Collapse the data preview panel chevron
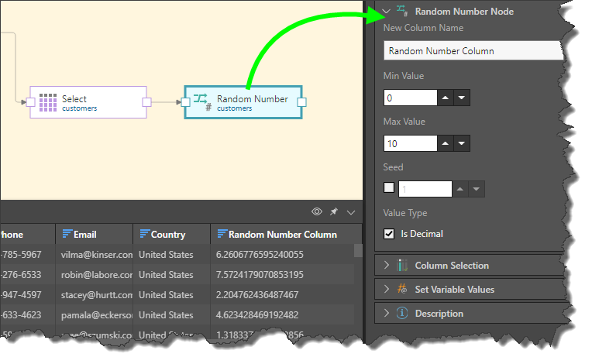Image resolution: width=592 pixels, height=364 pixels. tap(352, 211)
